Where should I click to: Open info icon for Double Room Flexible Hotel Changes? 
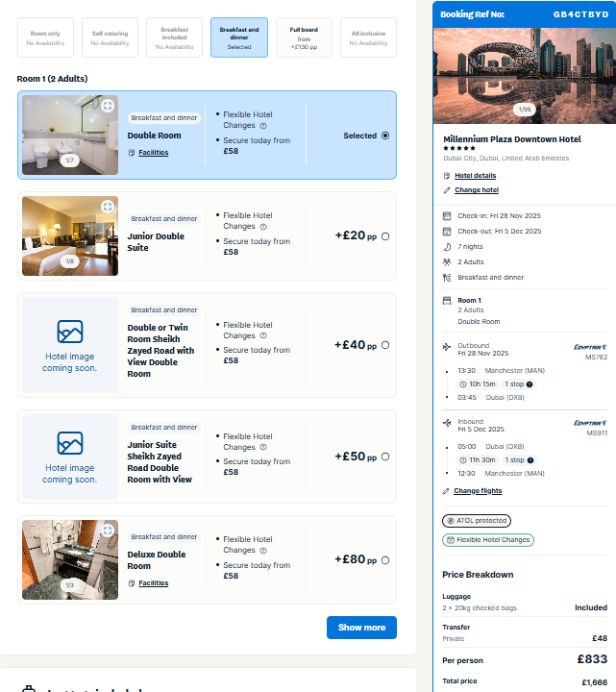tap(263, 126)
